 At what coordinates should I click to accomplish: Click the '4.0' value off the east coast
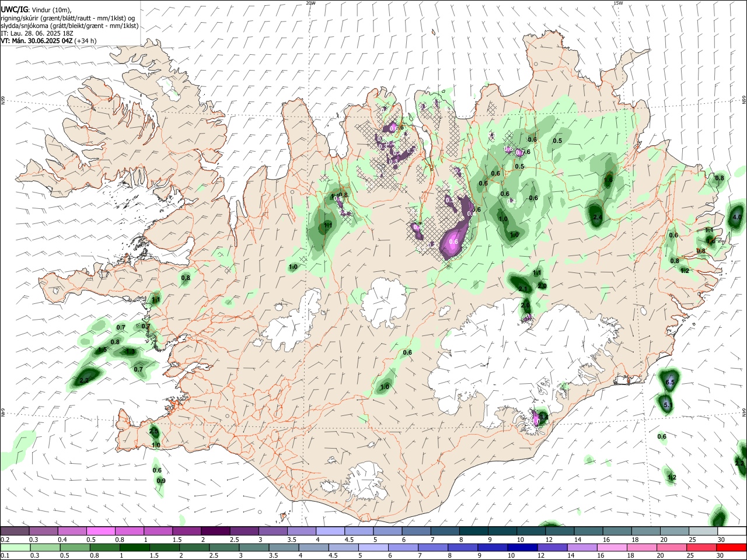point(737,217)
